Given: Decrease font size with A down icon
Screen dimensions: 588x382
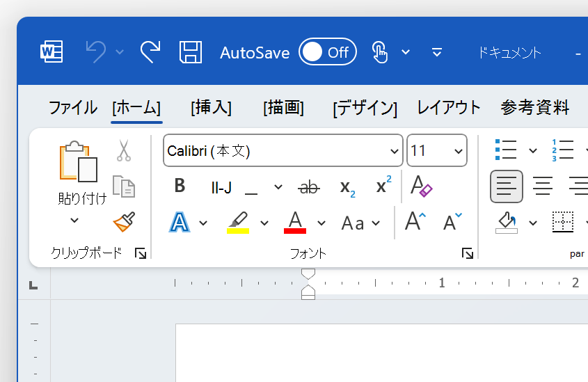Looking at the screenshot, I should 452,221.
